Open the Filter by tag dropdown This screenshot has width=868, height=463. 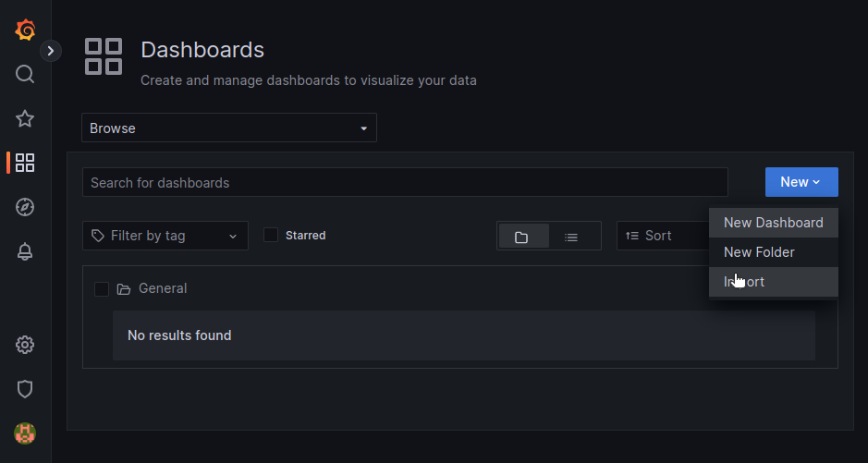coord(165,236)
